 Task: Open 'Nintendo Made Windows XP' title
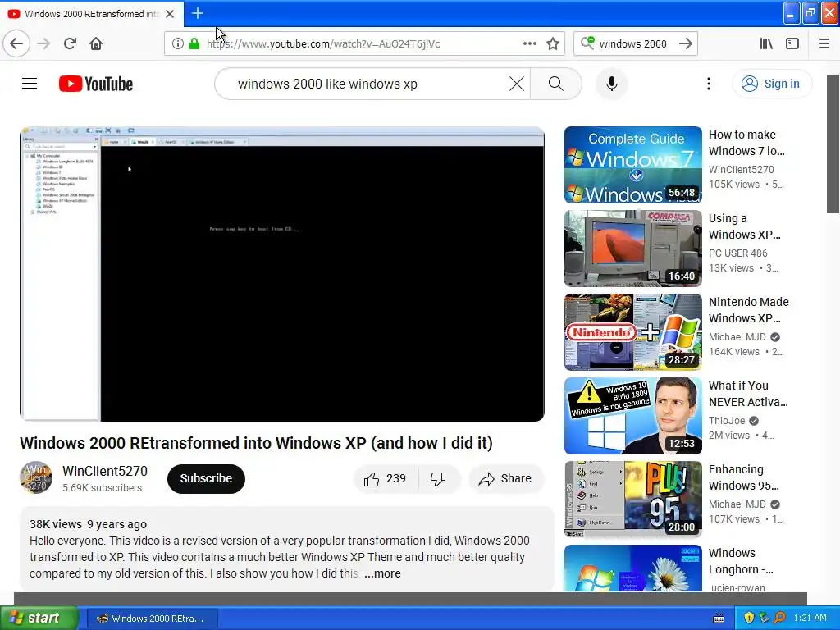(748, 309)
